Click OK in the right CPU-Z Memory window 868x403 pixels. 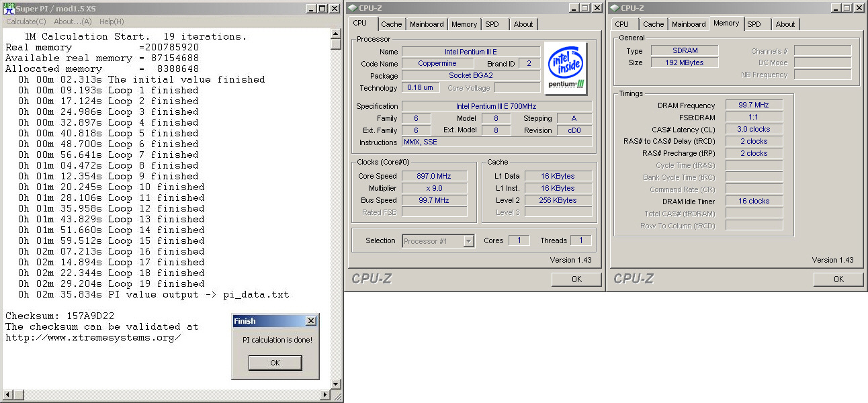tap(838, 279)
